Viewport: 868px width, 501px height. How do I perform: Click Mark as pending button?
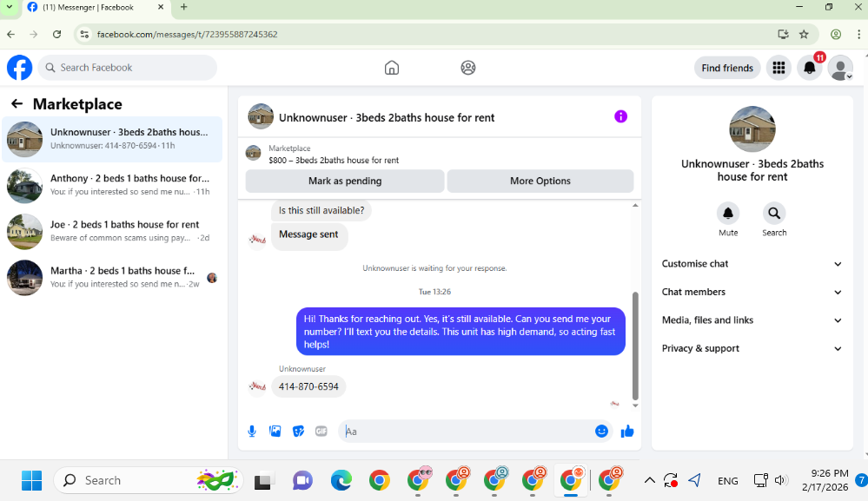tap(345, 181)
